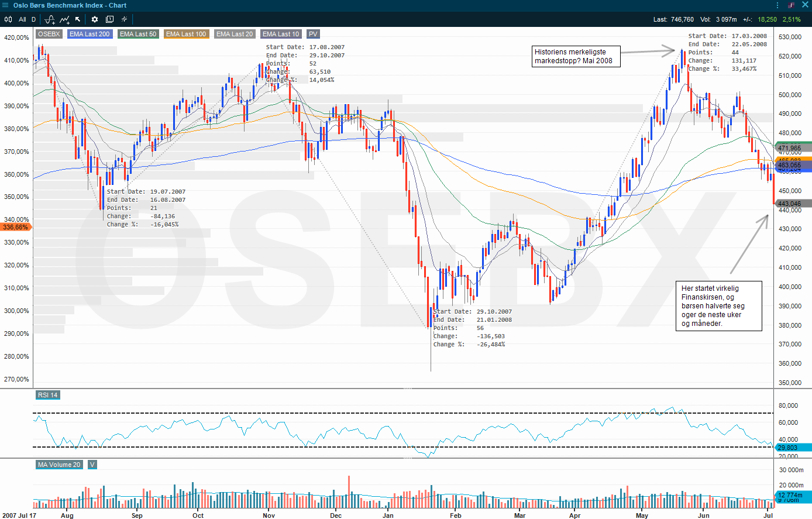Click the PV legend tag
Image resolution: width=812 pixels, height=519 pixels.
tap(313, 34)
